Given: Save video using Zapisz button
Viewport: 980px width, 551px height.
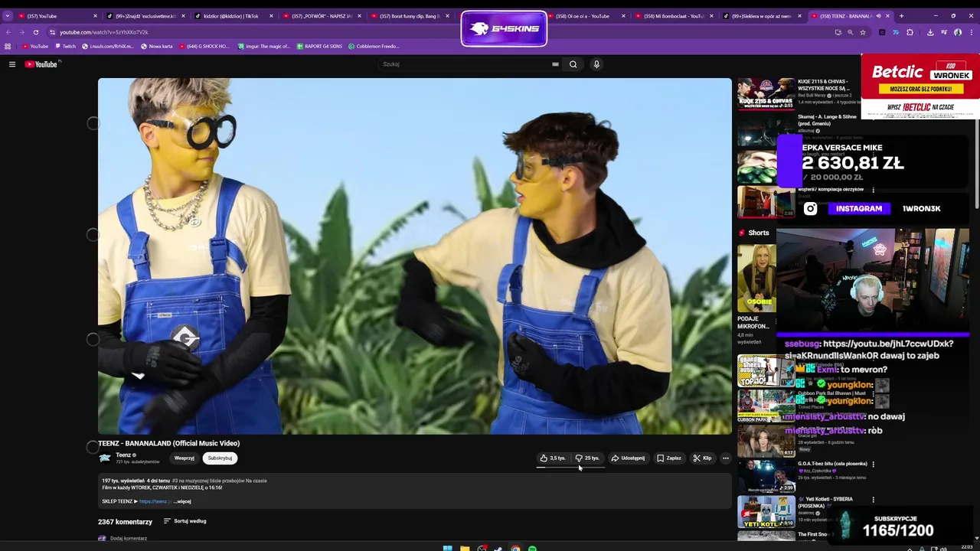Looking at the screenshot, I should 669,458.
